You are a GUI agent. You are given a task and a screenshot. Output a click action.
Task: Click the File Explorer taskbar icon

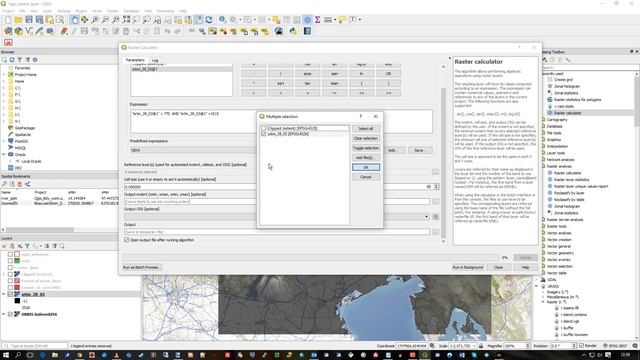coord(55,355)
